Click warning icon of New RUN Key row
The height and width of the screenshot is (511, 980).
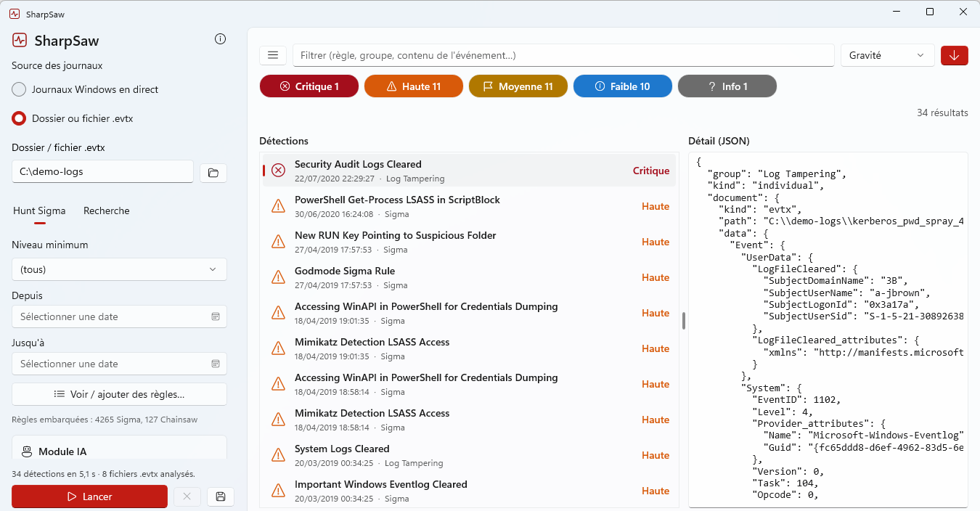pyautogui.click(x=278, y=242)
